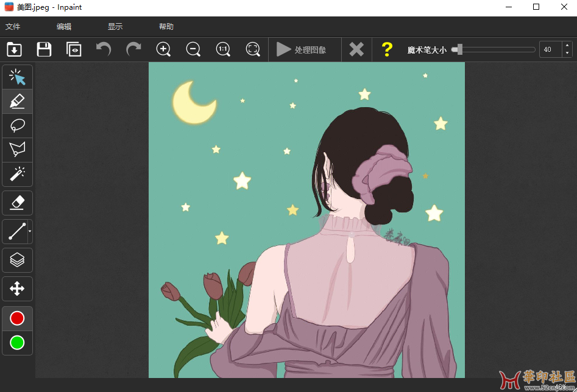Choose the Polygonal Lasso tool
Screen dimensions: 577x392
(17, 150)
